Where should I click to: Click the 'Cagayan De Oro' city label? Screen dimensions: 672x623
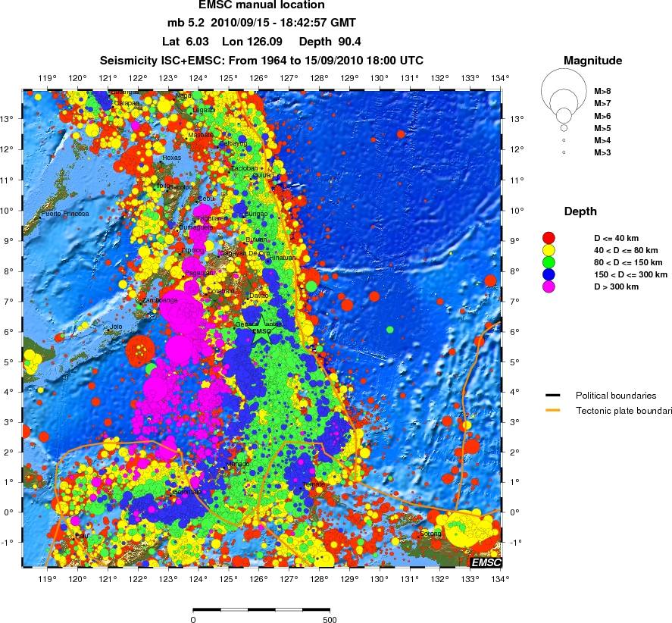coord(245,253)
